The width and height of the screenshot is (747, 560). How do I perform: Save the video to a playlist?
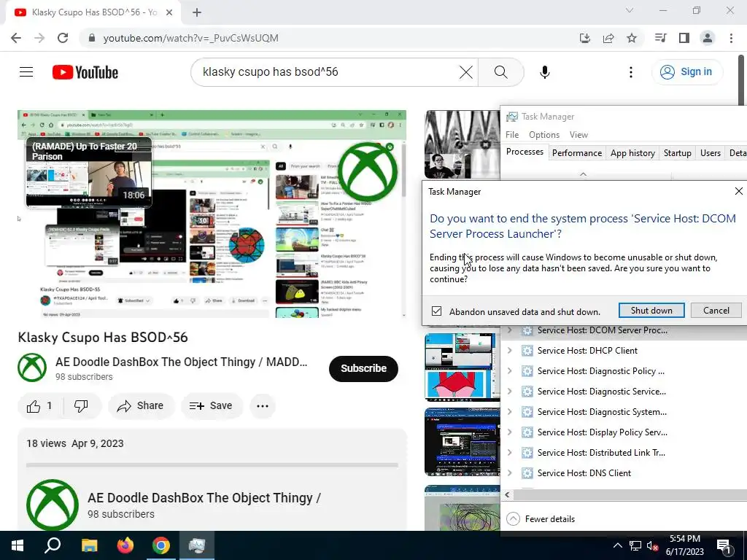[x=211, y=405]
